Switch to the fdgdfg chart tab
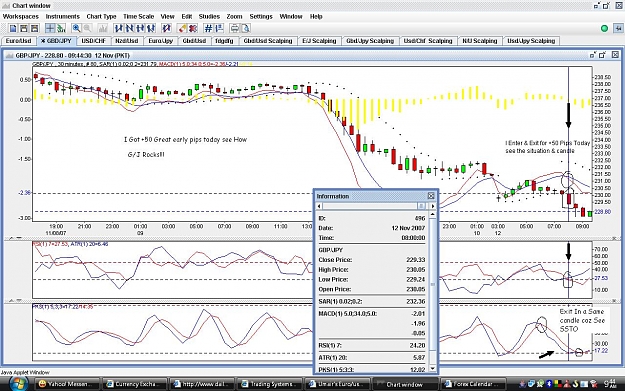This screenshot has width=625, height=391. [224, 41]
